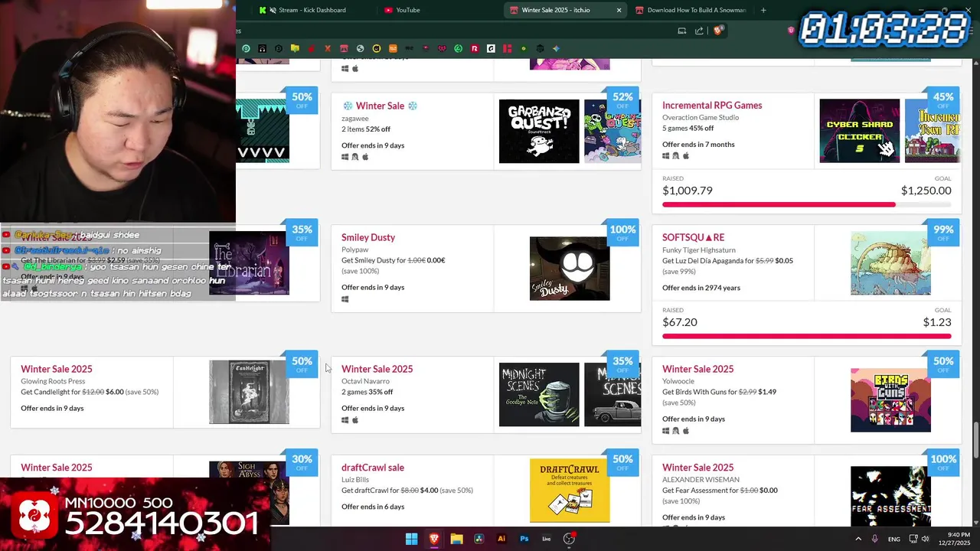
Task: Switch to Download How To Build A Snowman tab
Action: point(689,10)
